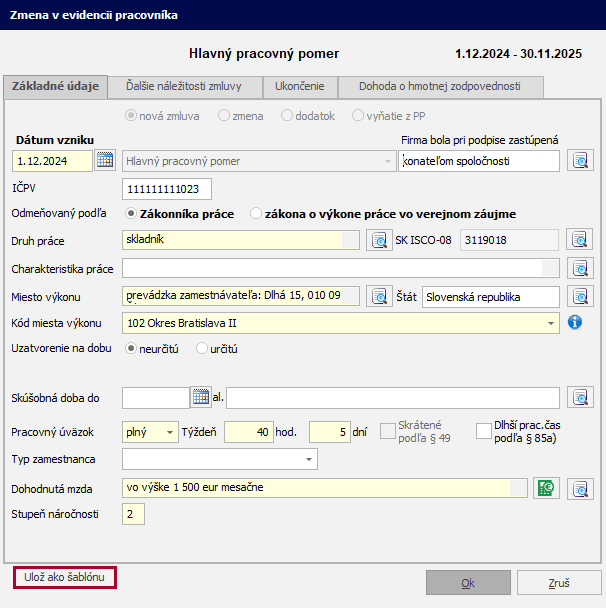Click green euro wage icon by Dohodnutá mzda
The width and height of the screenshot is (606, 608).
click(x=546, y=488)
